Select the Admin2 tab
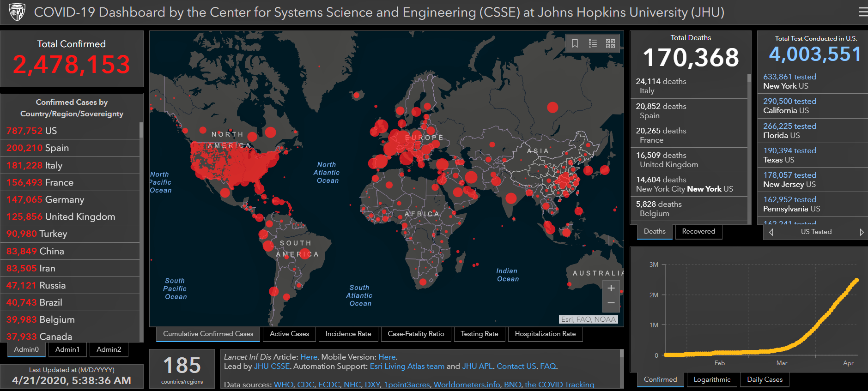Image resolution: width=868 pixels, height=391 pixels. click(109, 349)
